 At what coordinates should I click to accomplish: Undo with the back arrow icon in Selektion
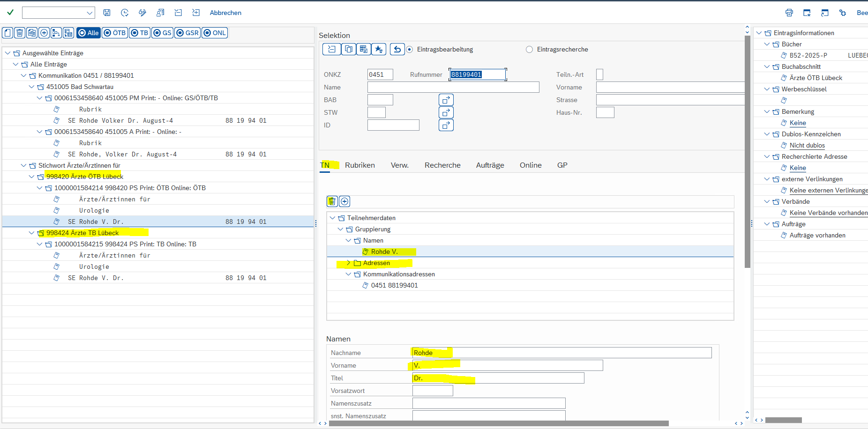[x=397, y=49]
